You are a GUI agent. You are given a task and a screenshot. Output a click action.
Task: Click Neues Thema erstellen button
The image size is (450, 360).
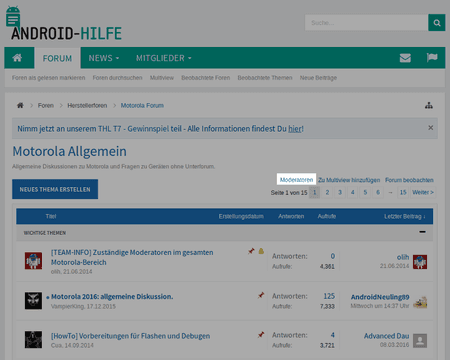55,189
